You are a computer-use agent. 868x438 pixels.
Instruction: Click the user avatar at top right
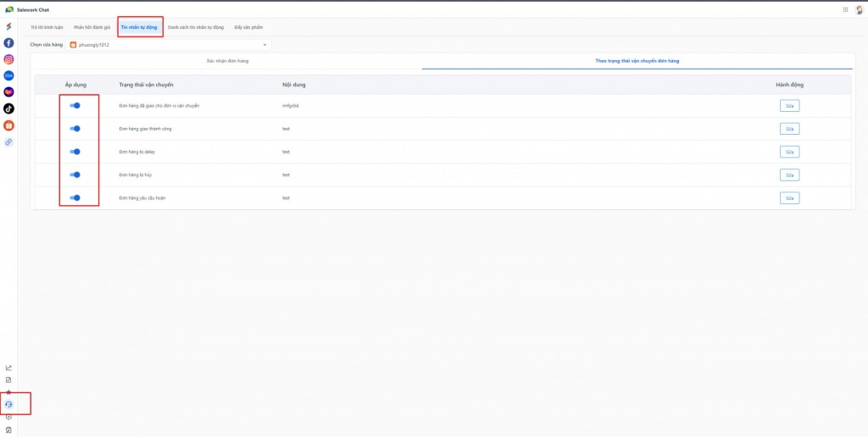click(x=858, y=9)
